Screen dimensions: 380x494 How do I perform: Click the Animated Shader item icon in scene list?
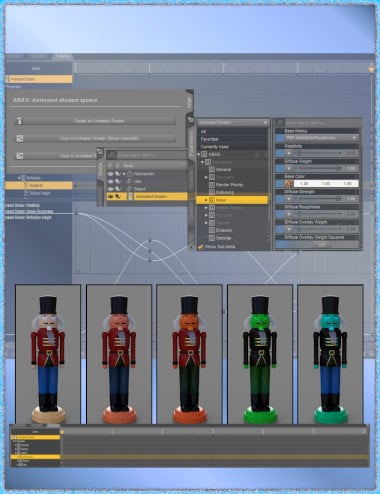click(130, 196)
